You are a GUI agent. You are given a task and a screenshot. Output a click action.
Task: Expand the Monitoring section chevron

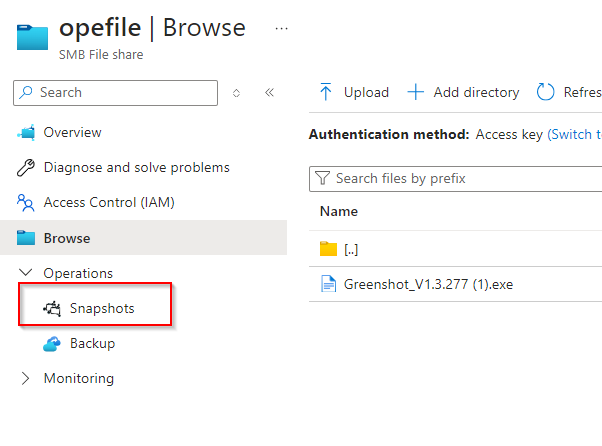click(x=26, y=379)
